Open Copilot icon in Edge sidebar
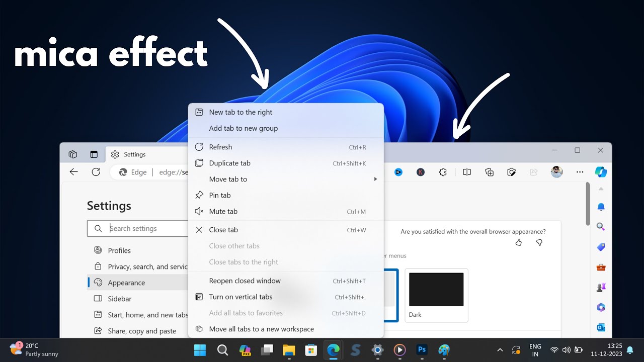This screenshot has height=362, width=644. pyautogui.click(x=601, y=172)
